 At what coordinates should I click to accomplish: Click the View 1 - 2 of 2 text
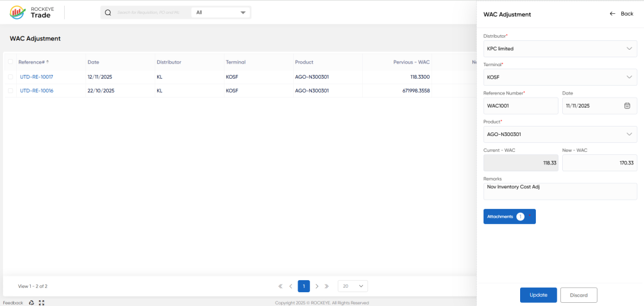tap(33, 286)
